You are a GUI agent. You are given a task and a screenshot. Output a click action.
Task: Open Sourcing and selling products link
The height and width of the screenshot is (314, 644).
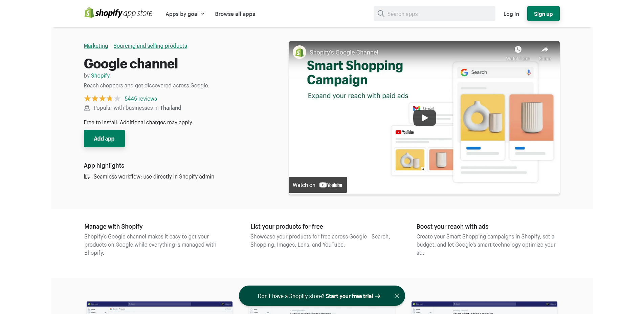[150, 46]
